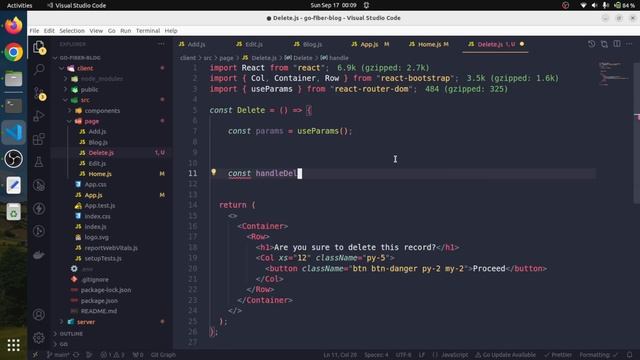Click Spaces: 4 indentation setting
640x360 pixels.
(x=376, y=355)
